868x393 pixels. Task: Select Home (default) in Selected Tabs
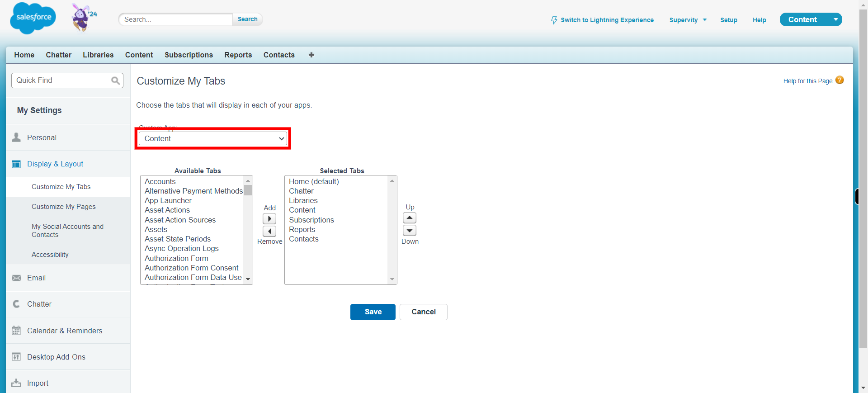coord(314,181)
